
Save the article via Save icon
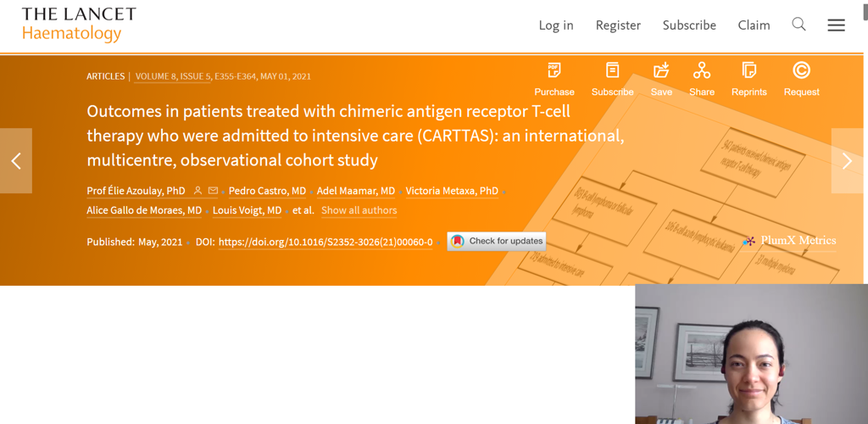pyautogui.click(x=661, y=71)
